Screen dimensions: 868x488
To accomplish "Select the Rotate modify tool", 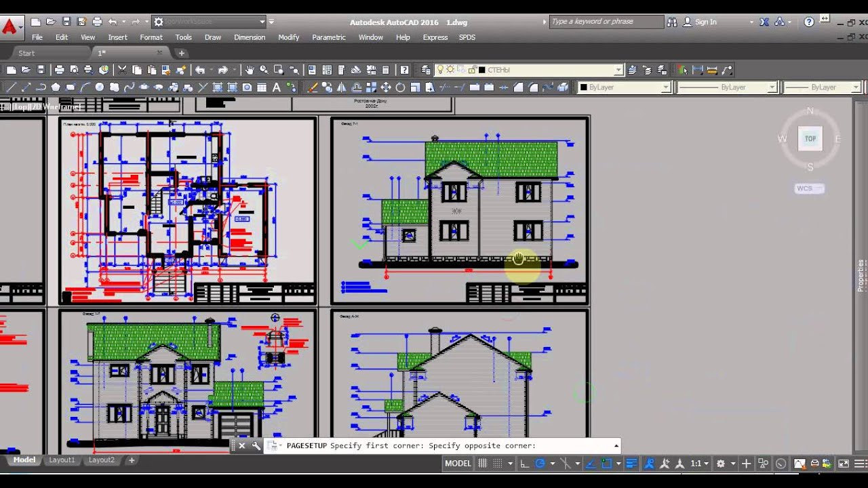I will click(x=401, y=87).
